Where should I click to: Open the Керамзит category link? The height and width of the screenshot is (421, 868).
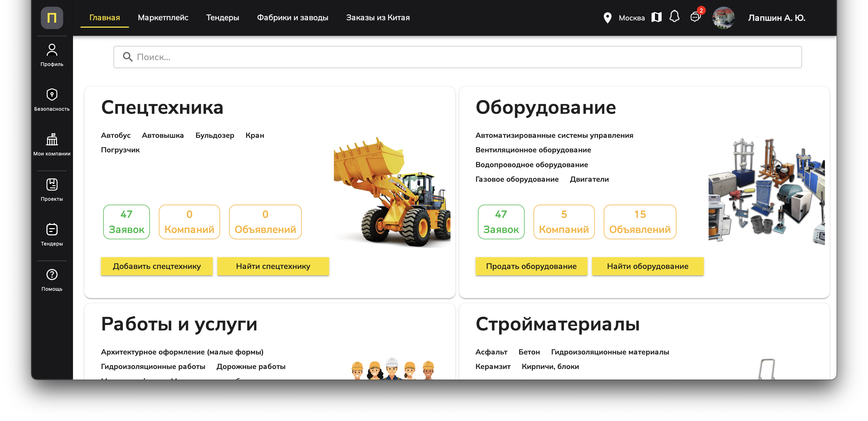pyautogui.click(x=493, y=366)
